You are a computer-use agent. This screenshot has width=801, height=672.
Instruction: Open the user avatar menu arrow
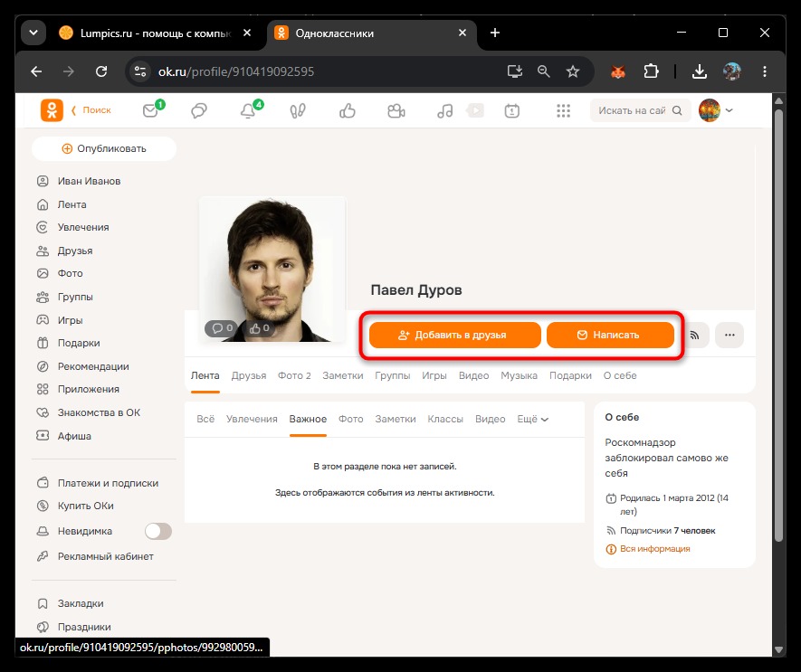click(x=729, y=110)
